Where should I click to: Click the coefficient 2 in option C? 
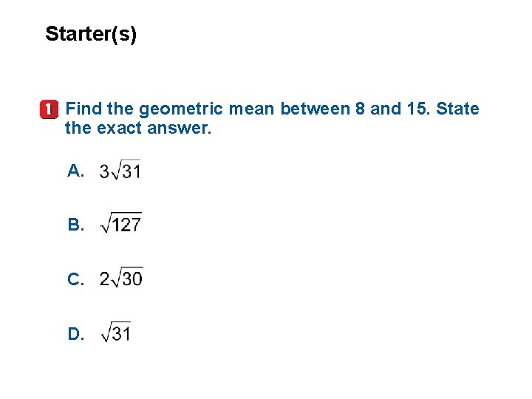[104, 279]
